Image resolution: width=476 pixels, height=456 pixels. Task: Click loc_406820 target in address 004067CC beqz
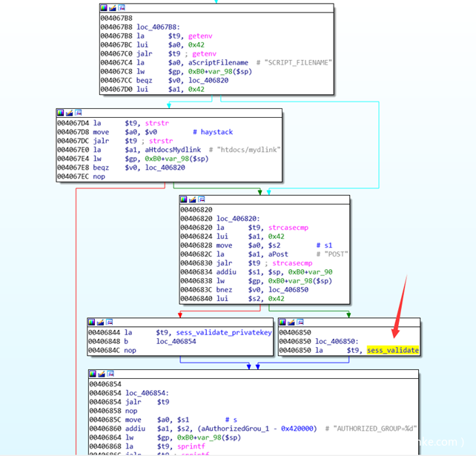pyautogui.click(x=208, y=81)
